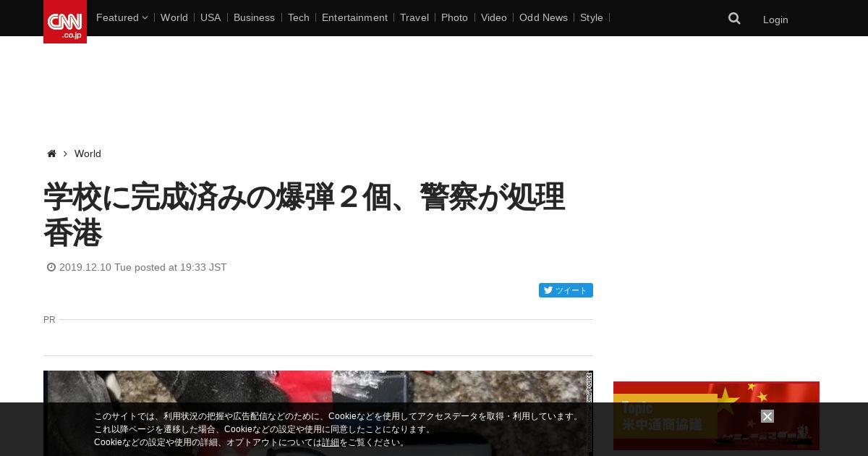Click the CNN.co.jp logo

click(x=65, y=22)
